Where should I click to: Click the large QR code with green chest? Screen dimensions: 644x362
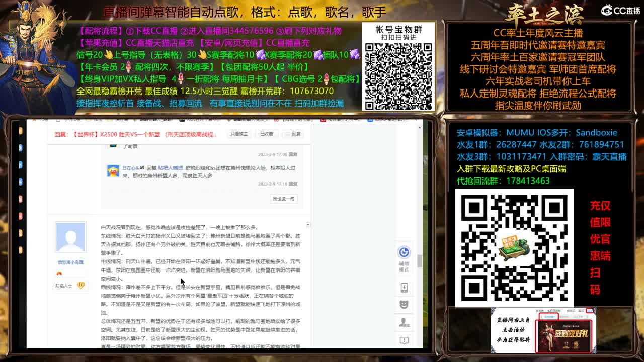[514, 248]
